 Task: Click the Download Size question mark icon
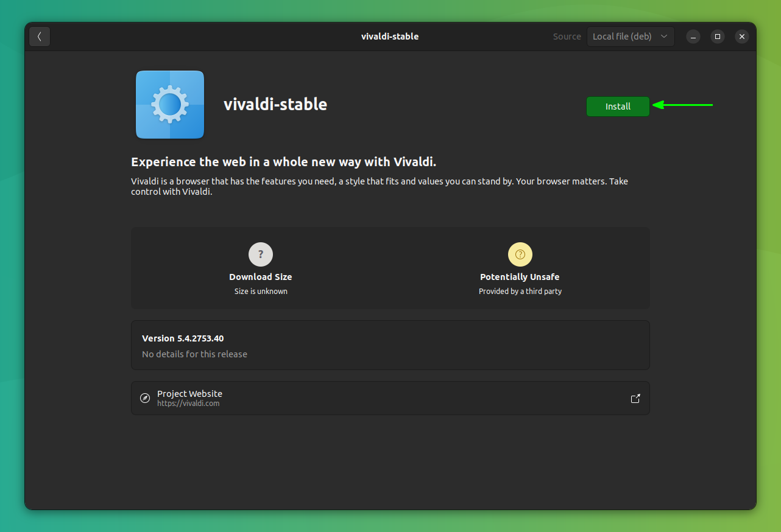(261, 254)
